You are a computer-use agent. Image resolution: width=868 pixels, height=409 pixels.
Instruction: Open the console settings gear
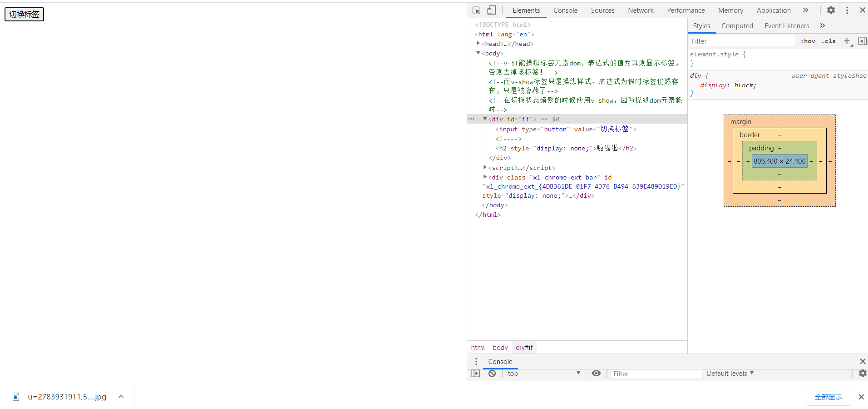pos(862,373)
